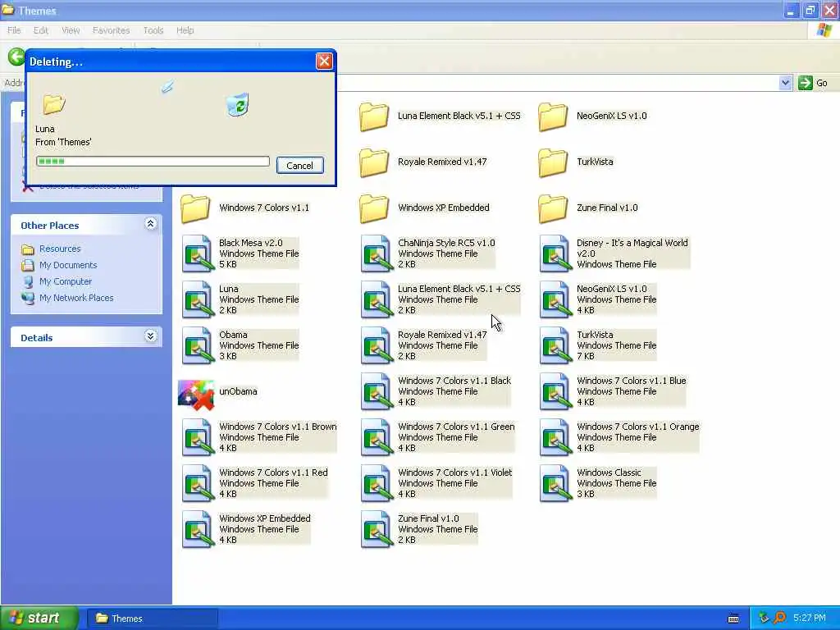
Task: Click the Go button
Action: (813, 83)
